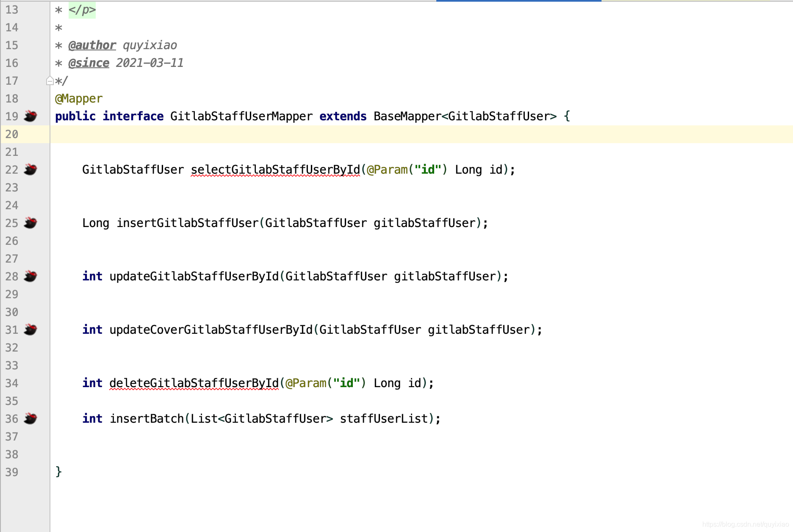Click the author name quyixiao
Screen dimensions: 793x532
tap(150, 45)
